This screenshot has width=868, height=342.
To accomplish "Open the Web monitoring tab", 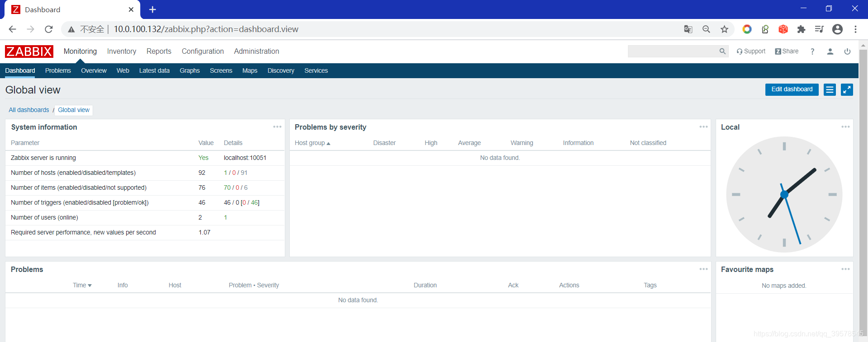I will coord(123,70).
